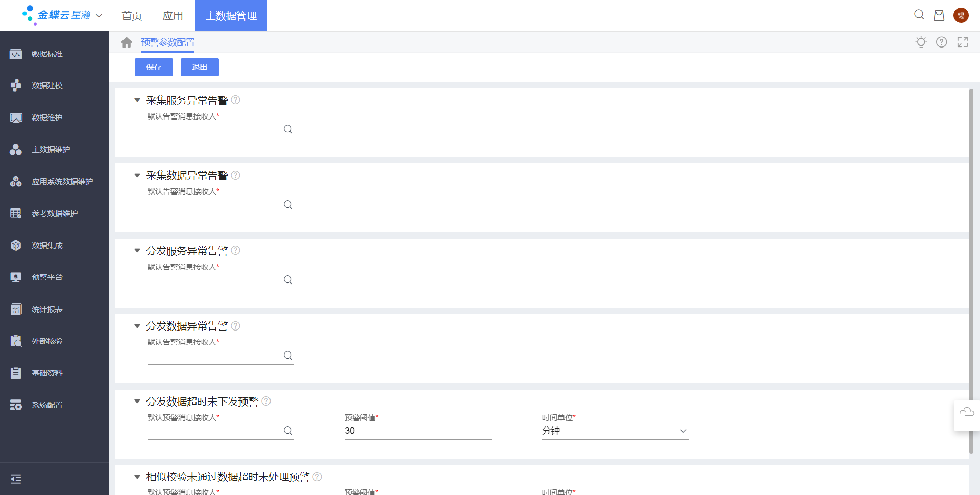Click help icon beside 分发服务异常告警

[x=235, y=250]
